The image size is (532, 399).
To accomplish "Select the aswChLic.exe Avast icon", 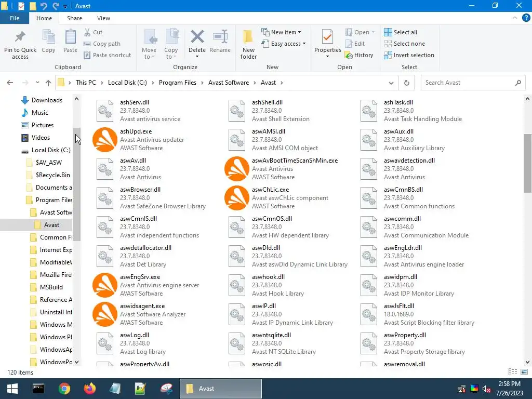I will point(237,198).
